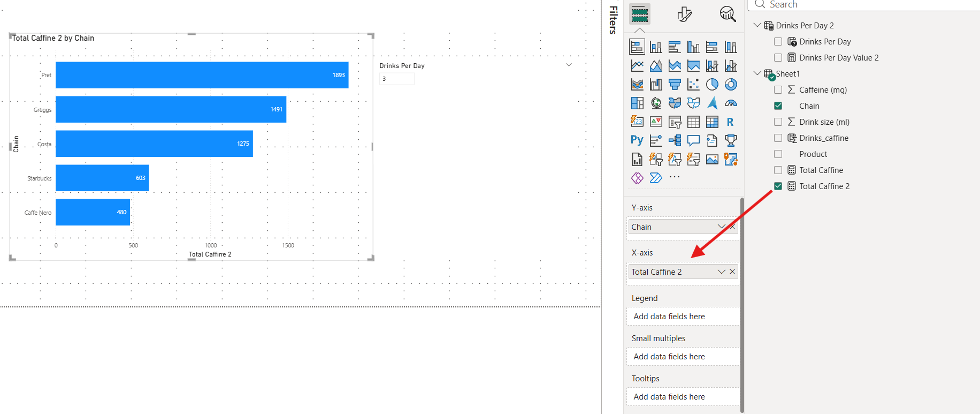Click the Drinks Per Day slicer value box
This screenshot has height=414, width=980.
click(397, 79)
